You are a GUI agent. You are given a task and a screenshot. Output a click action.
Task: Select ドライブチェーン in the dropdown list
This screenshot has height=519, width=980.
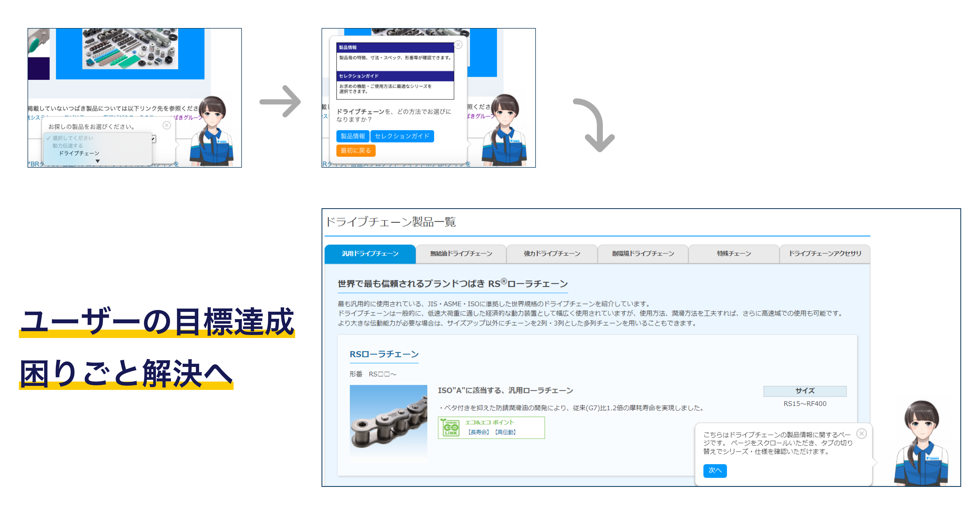[79, 153]
